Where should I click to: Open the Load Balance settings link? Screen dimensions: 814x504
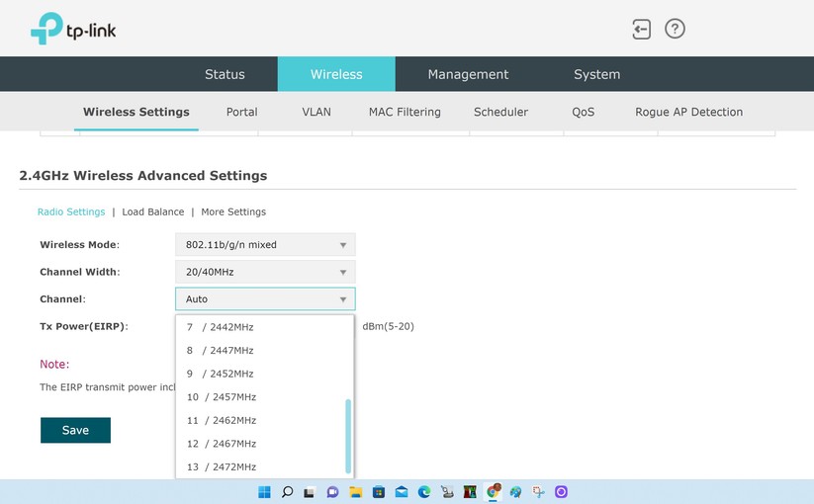tap(153, 211)
